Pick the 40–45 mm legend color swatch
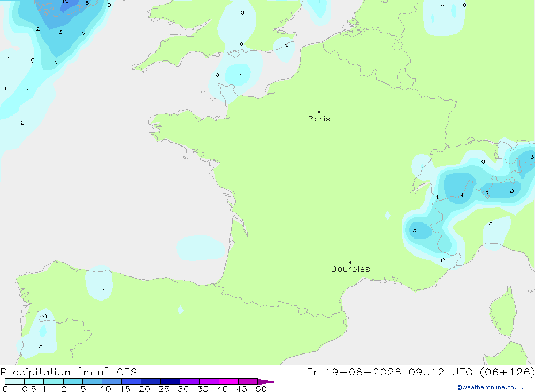 (228, 381)
